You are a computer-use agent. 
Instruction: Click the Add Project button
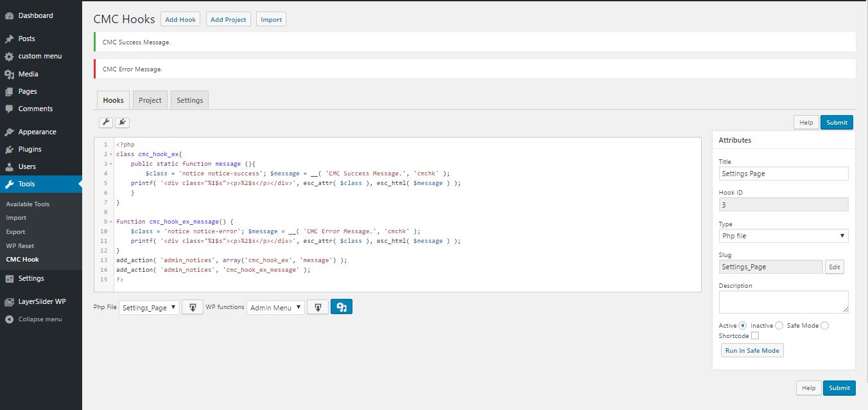229,19
